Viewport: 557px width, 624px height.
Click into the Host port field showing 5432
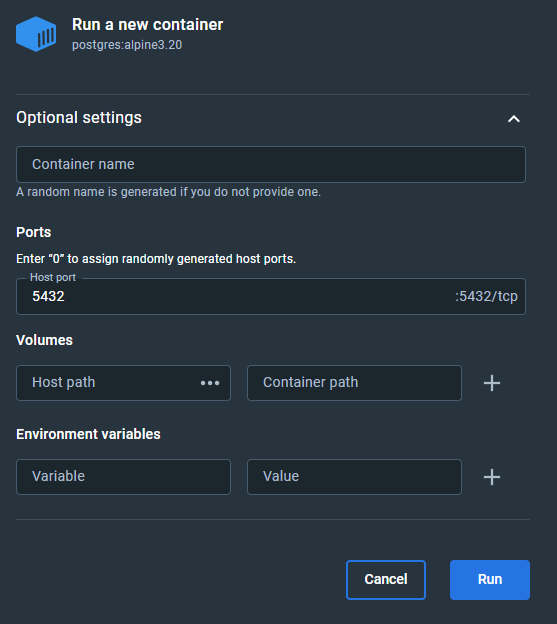tap(271, 296)
